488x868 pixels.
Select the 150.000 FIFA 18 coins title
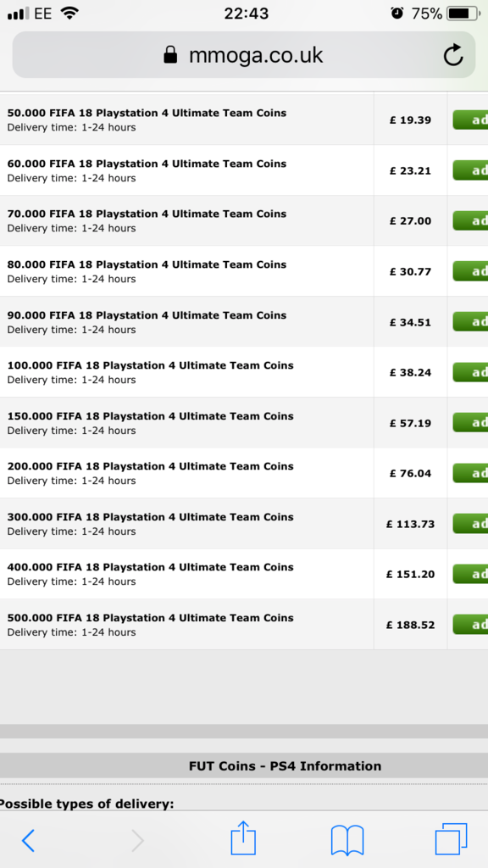(150, 415)
